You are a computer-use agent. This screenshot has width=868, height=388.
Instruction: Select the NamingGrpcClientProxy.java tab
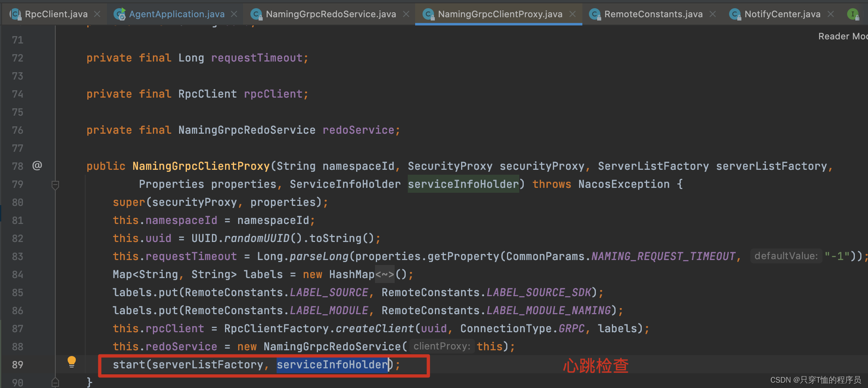pyautogui.click(x=500, y=14)
